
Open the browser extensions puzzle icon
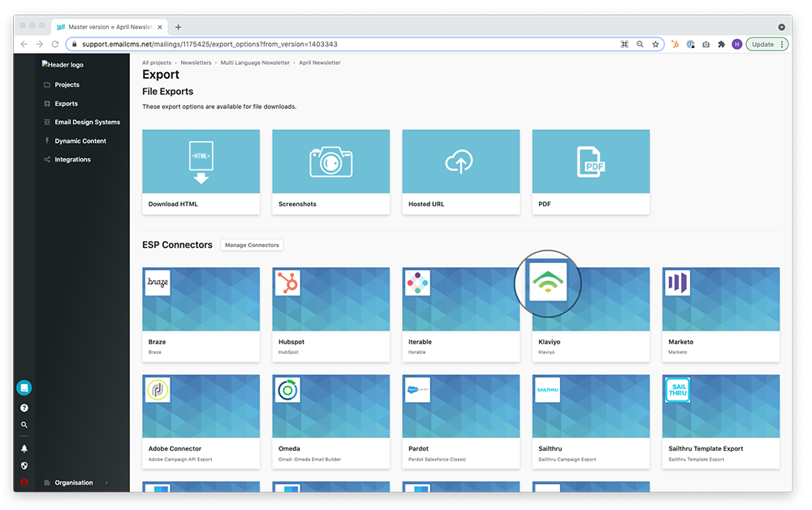pos(721,45)
